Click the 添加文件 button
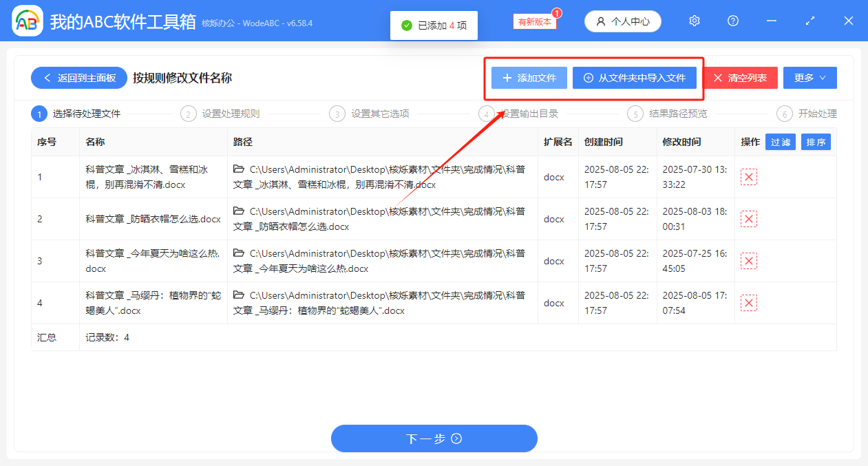Viewport: 868px width, 466px height. [529, 78]
